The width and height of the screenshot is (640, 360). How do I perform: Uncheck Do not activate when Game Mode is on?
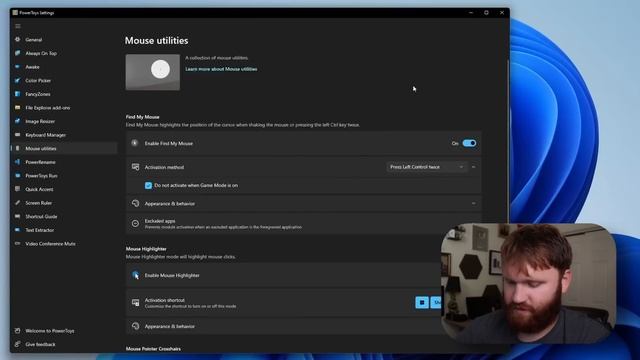pos(149,185)
